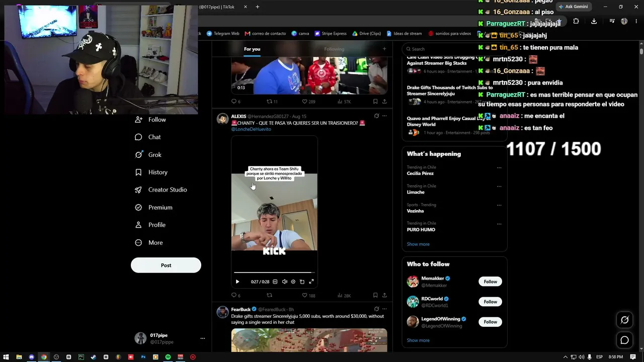Image resolution: width=644 pixels, height=362 pixels.
Task: Mute the Chanty video sound
Action: point(284,282)
